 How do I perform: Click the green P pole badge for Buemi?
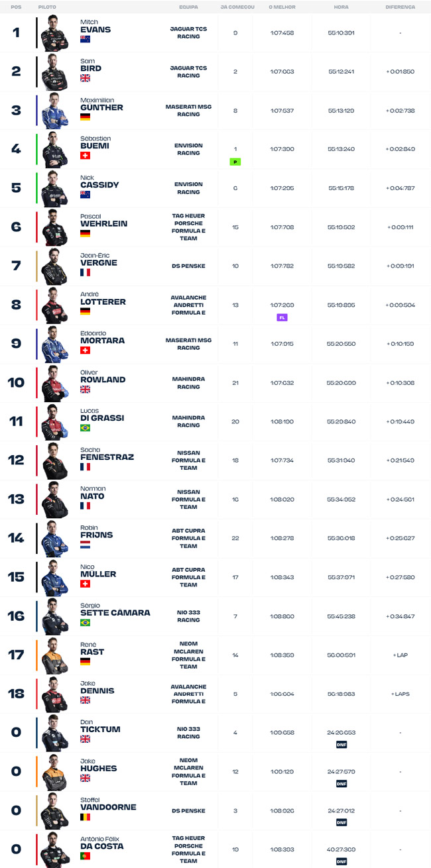(235, 161)
